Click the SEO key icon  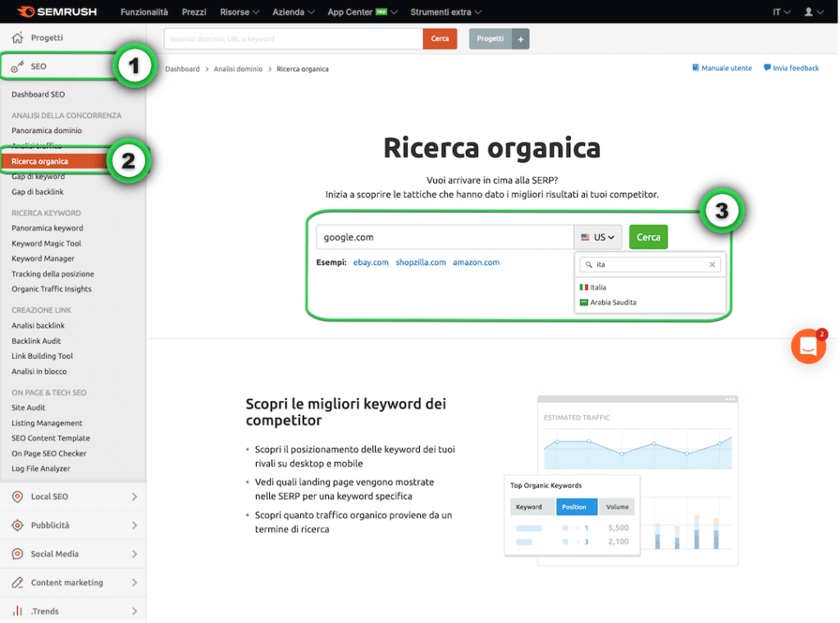pyautogui.click(x=18, y=66)
